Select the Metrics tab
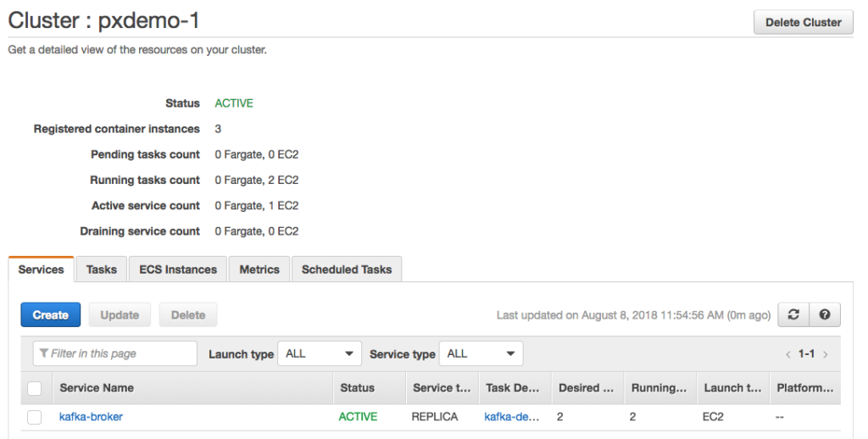Viewport: 868px width, 439px height. (259, 270)
